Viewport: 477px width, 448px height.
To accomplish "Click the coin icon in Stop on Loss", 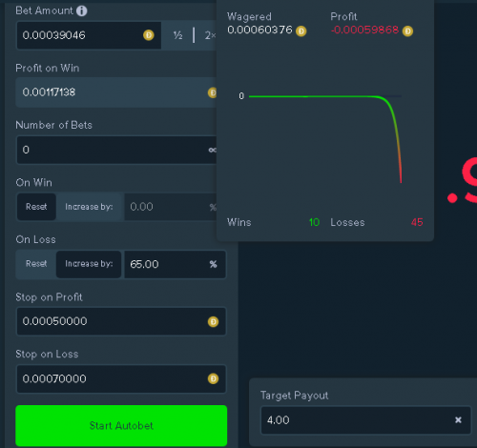I will click(x=213, y=378).
